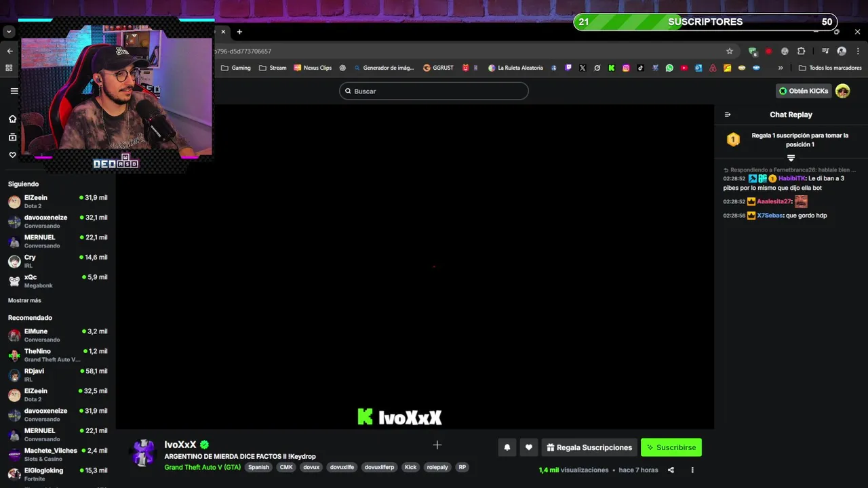Screen dimensions: 868x488
Task: Open the Chrome extensions puzzle icon
Action: tap(801, 51)
